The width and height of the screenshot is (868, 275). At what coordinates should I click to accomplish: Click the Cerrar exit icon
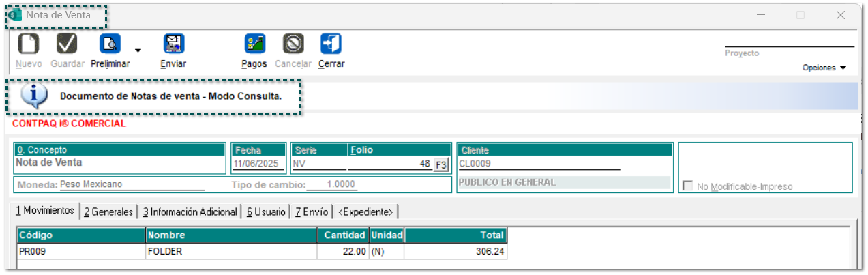point(331,44)
